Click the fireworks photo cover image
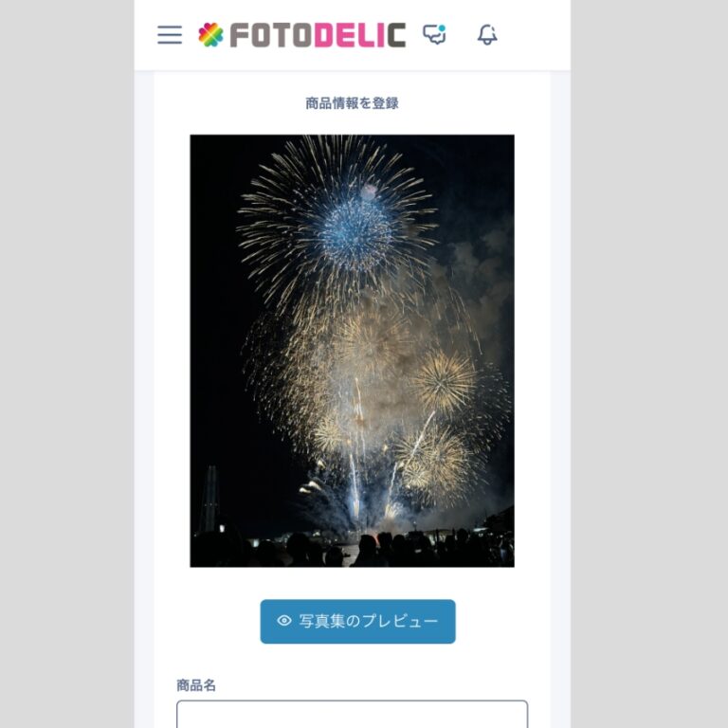The image size is (728, 728). (352, 351)
